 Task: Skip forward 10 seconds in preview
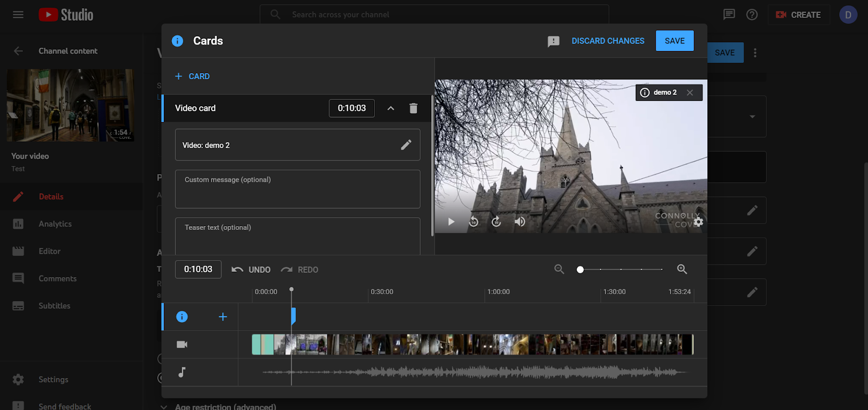pos(496,221)
